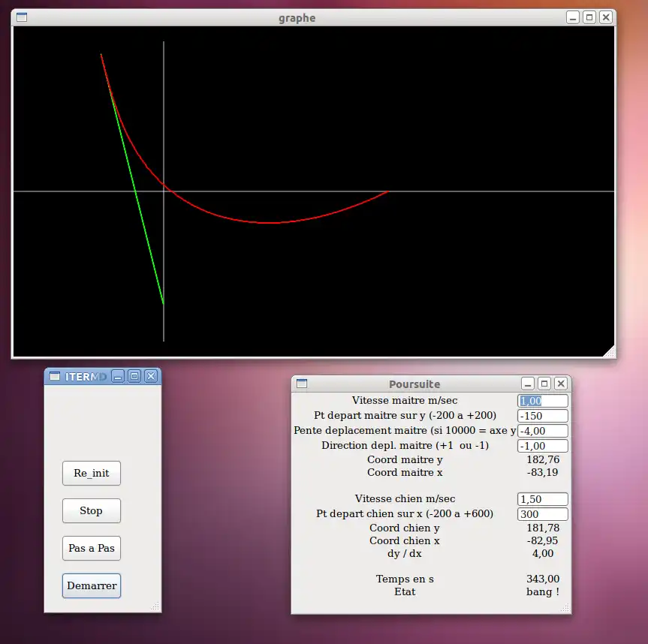648x644 pixels.
Task: Close the Poursuite window
Action: 561,384
